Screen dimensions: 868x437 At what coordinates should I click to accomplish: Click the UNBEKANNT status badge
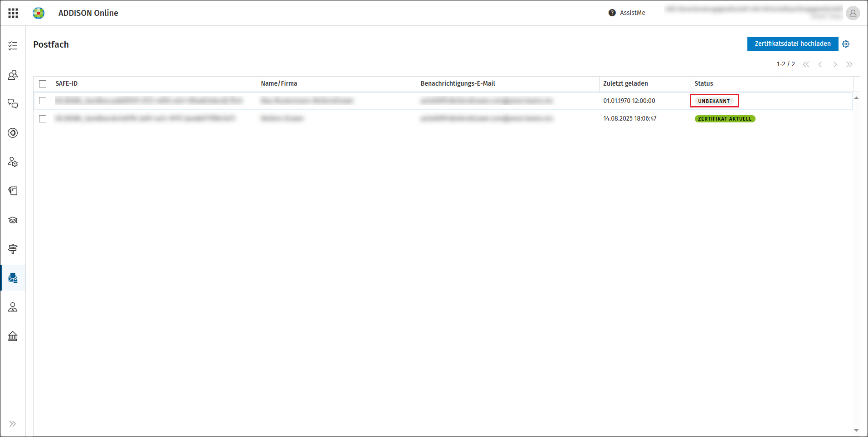click(714, 101)
